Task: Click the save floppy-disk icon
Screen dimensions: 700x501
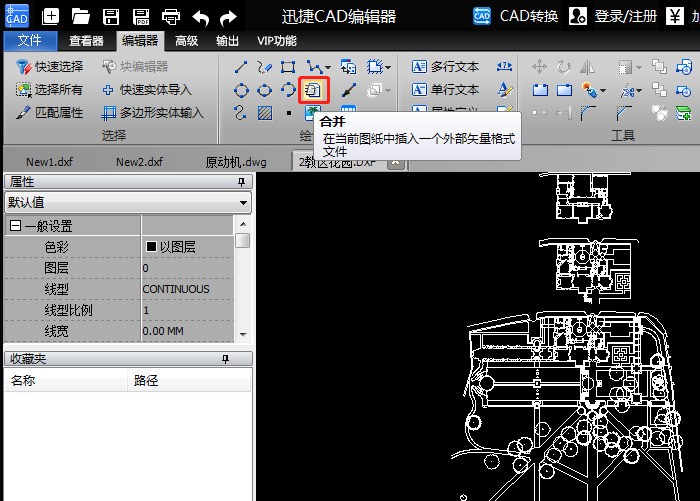Action: click(111, 17)
